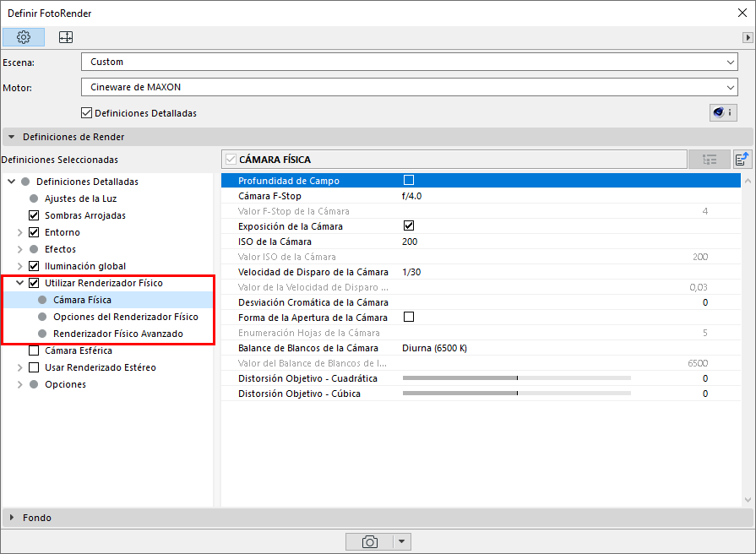The height and width of the screenshot is (554, 756).
Task: Click the settings list scroll-up arrow
Action: pyautogui.click(x=748, y=181)
